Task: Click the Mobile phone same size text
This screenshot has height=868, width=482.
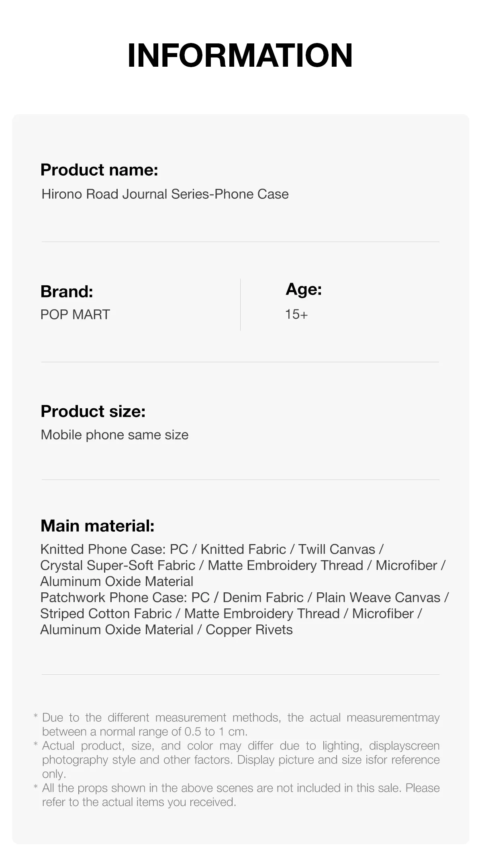Action: tap(114, 435)
